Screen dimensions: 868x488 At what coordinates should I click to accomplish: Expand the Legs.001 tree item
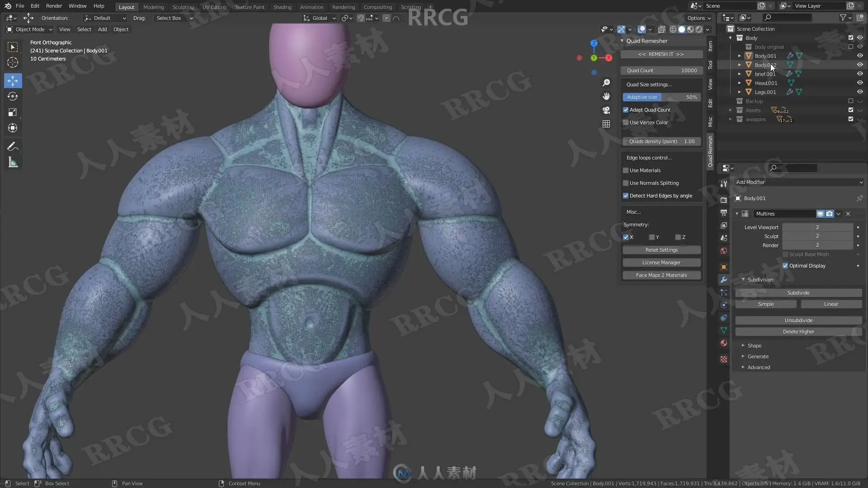click(x=740, y=92)
